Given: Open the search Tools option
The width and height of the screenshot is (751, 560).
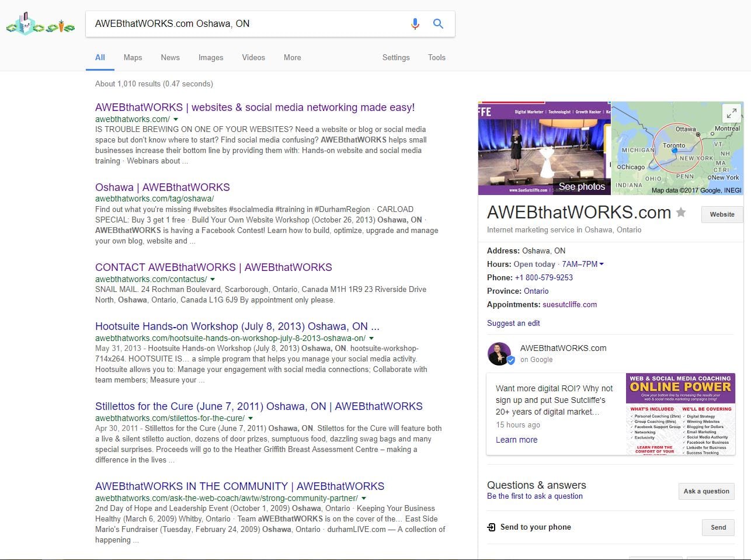Looking at the screenshot, I should (x=437, y=57).
